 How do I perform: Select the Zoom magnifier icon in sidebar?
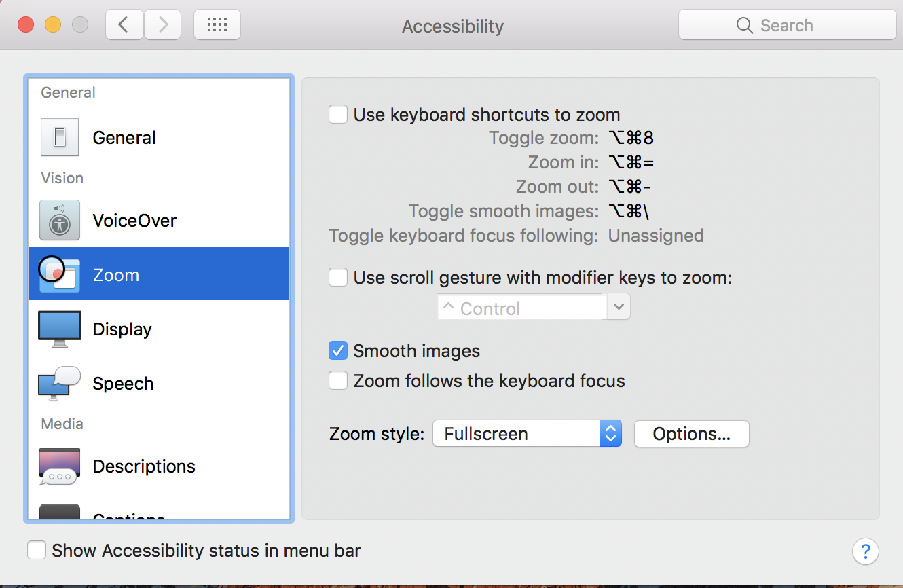point(60,274)
